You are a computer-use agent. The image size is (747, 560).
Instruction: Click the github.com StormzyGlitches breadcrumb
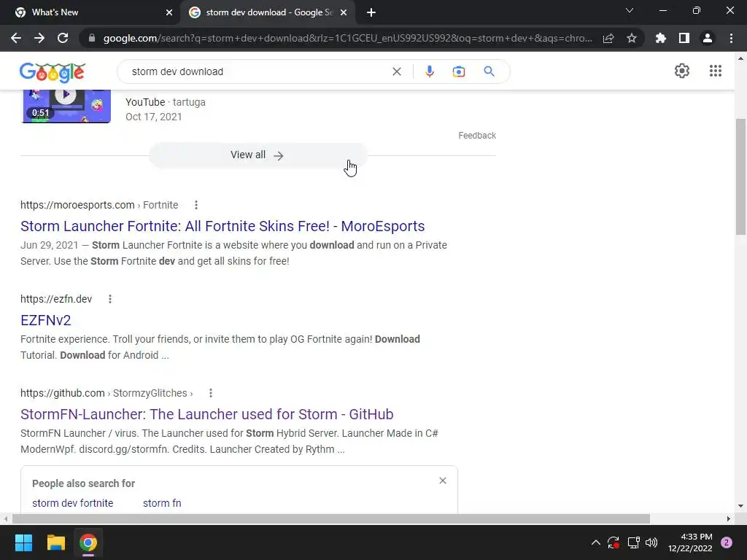point(107,393)
